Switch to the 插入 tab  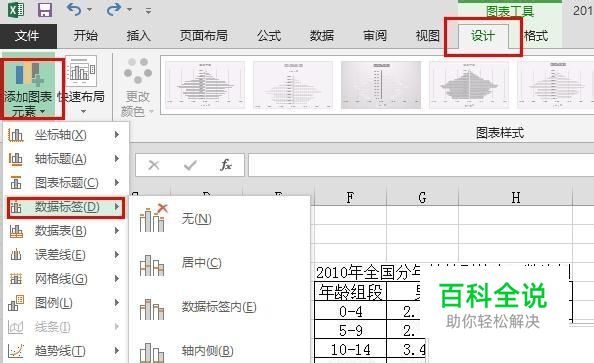click(x=139, y=36)
